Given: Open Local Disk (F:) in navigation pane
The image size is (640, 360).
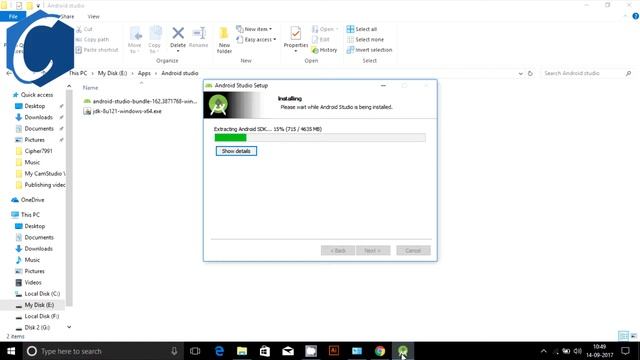Looking at the screenshot, I should pyautogui.click(x=37, y=316).
